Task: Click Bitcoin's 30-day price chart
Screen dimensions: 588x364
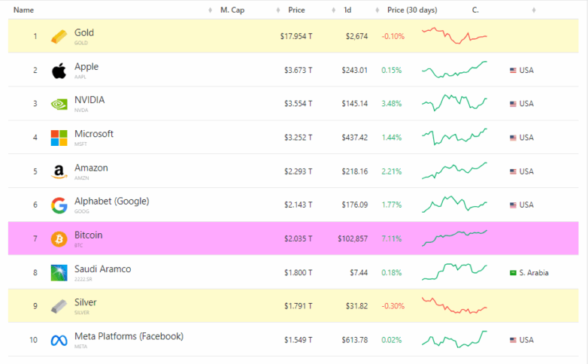Action: coord(454,238)
